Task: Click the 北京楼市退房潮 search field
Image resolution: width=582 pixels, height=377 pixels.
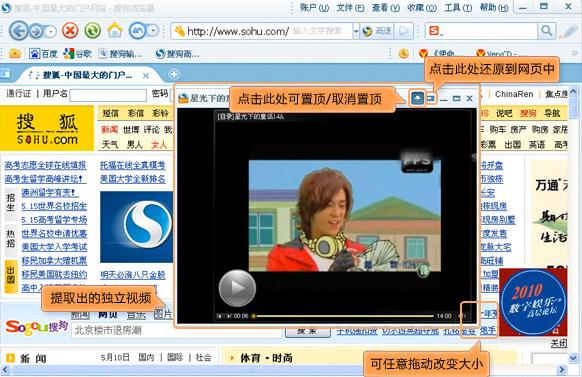Action: coord(177,330)
